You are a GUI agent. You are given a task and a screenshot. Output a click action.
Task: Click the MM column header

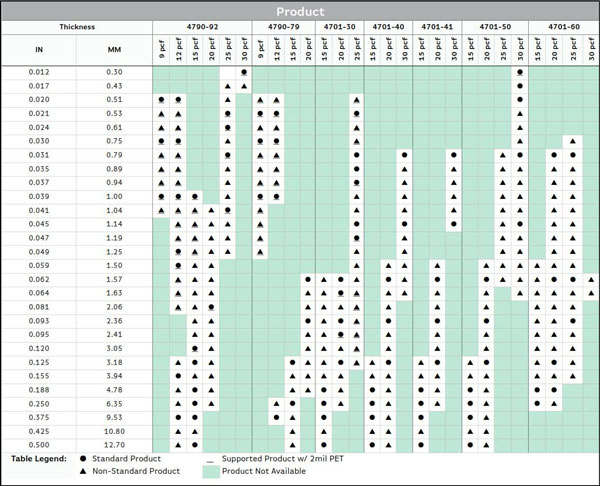[x=114, y=50]
